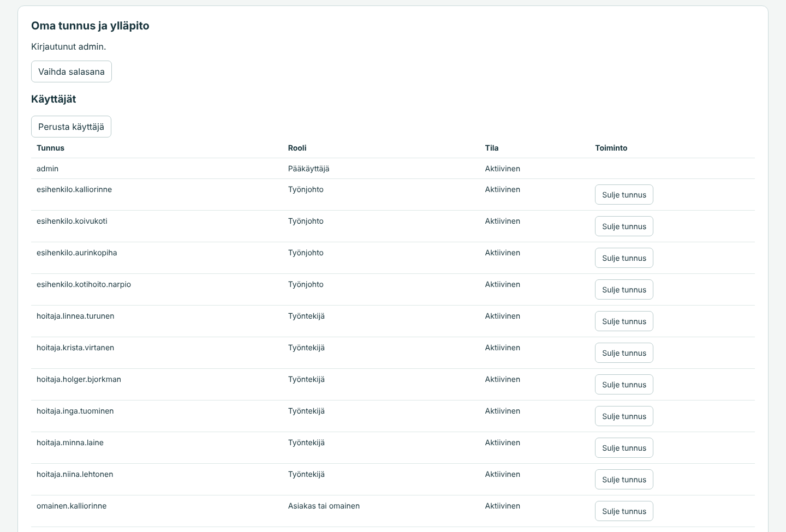The width and height of the screenshot is (786, 532).
Task: Close account hoitaja.minna.laine
Action: coord(624,448)
